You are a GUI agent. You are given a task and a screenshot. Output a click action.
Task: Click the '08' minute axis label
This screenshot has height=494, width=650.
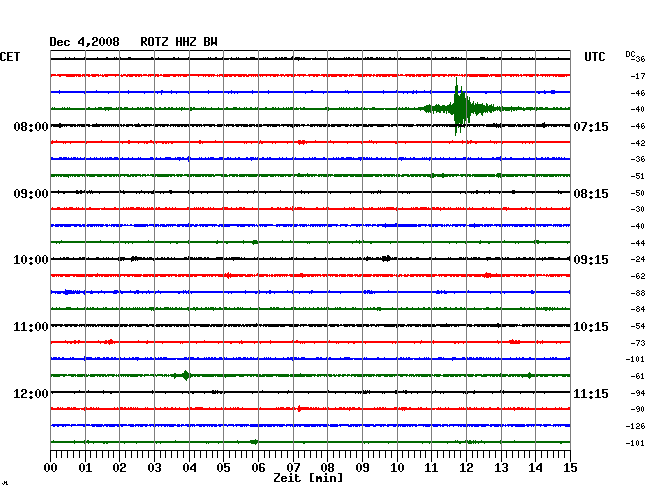click(x=327, y=467)
